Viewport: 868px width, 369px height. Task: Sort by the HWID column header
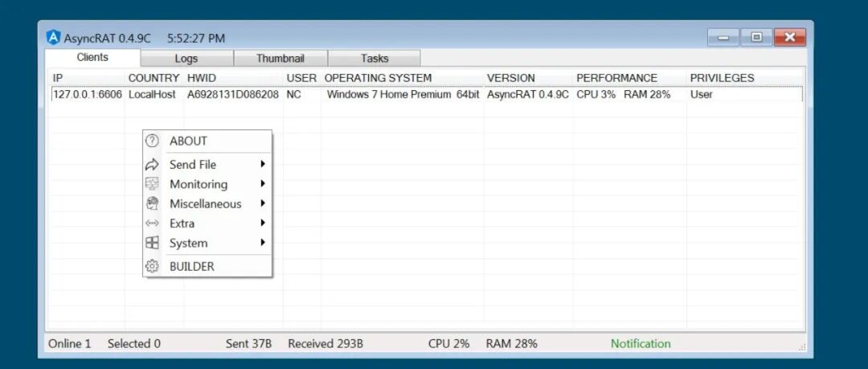[233, 78]
